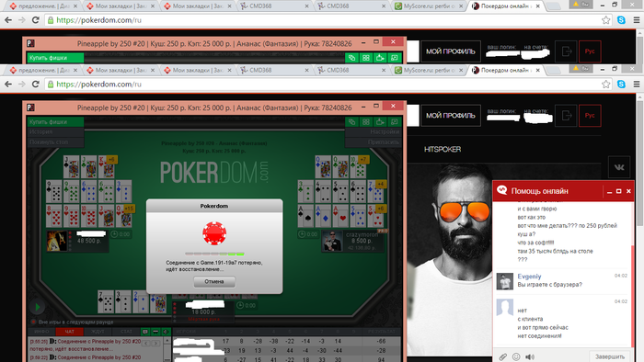The height and width of the screenshot is (362, 644).
Task: Toggle the green sound icon in the poker panel
Action: tap(166, 332)
